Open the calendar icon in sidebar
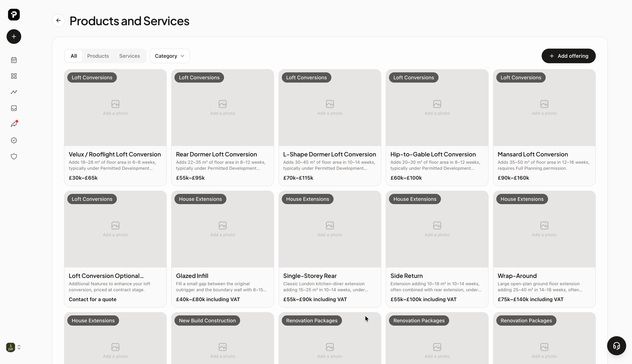 (14, 60)
